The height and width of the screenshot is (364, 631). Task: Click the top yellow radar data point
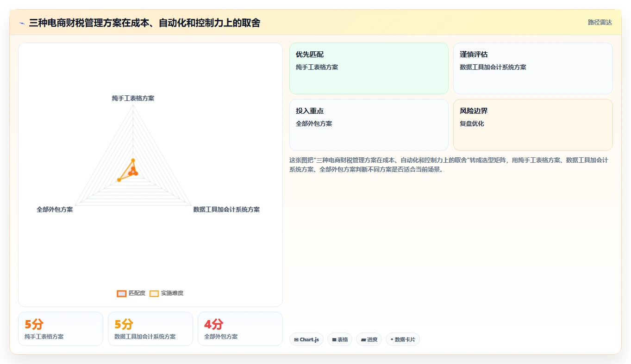coord(133,160)
